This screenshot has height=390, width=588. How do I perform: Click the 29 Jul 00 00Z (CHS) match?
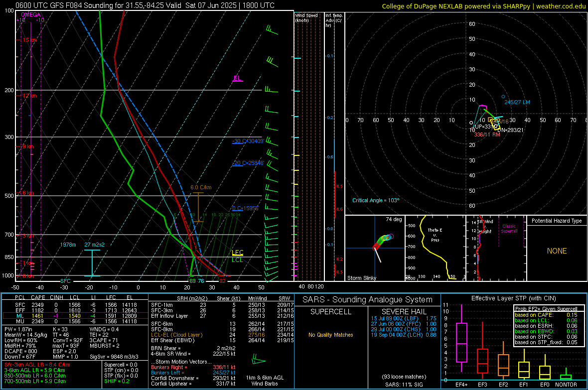pyautogui.click(x=404, y=329)
